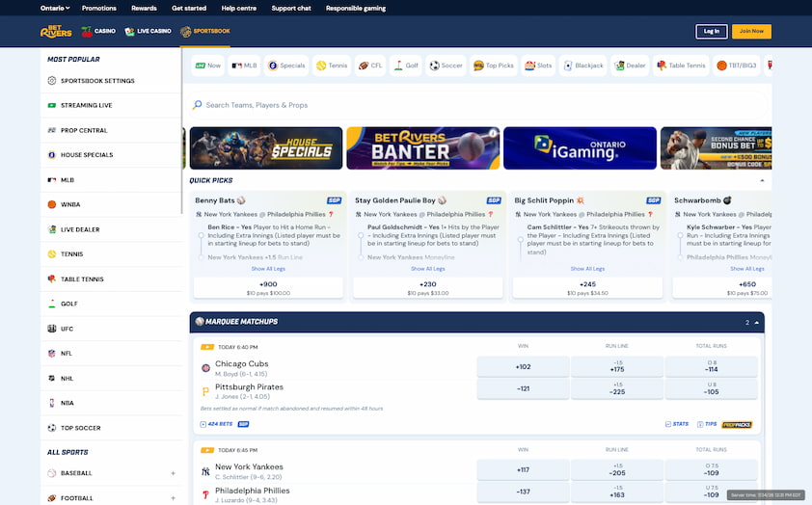Bet Cubs over total runs -114
This screenshot has width=812, height=505.
pos(711,367)
